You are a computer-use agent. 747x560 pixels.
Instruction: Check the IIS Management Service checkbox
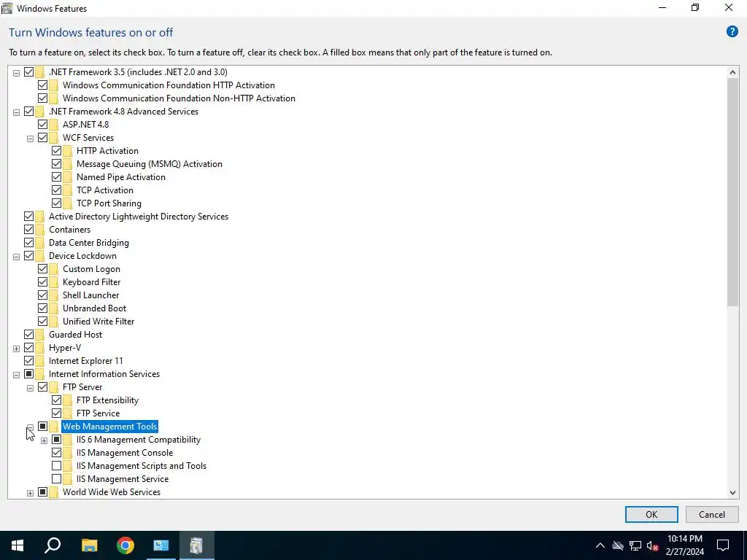coord(56,479)
